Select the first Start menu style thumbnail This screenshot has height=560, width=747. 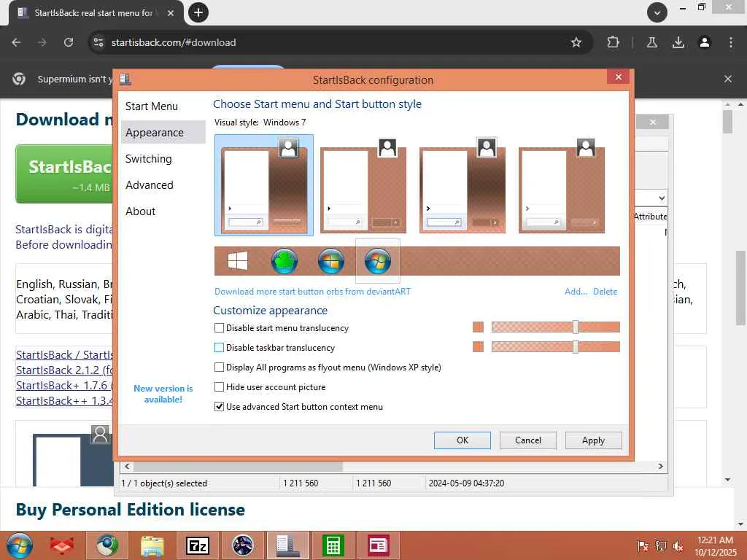click(x=264, y=185)
